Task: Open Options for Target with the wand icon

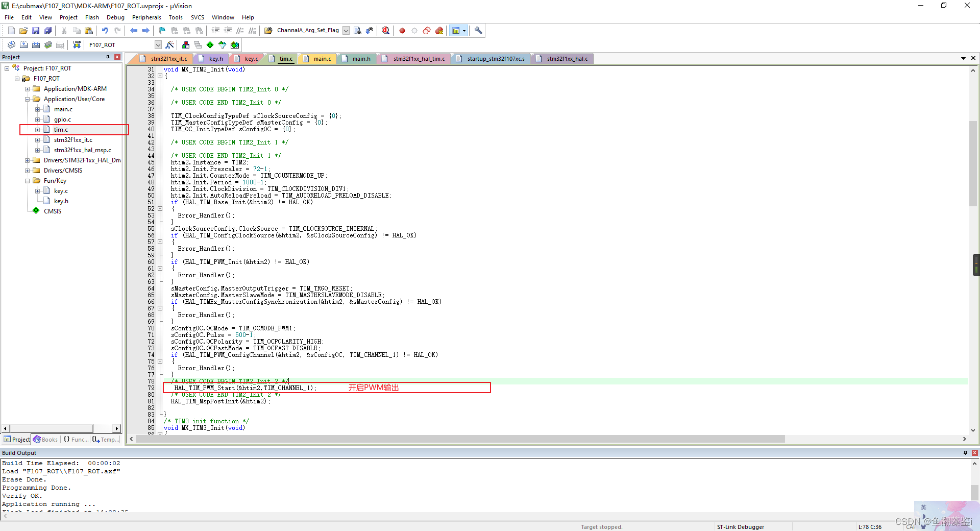Action: tap(170, 44)
